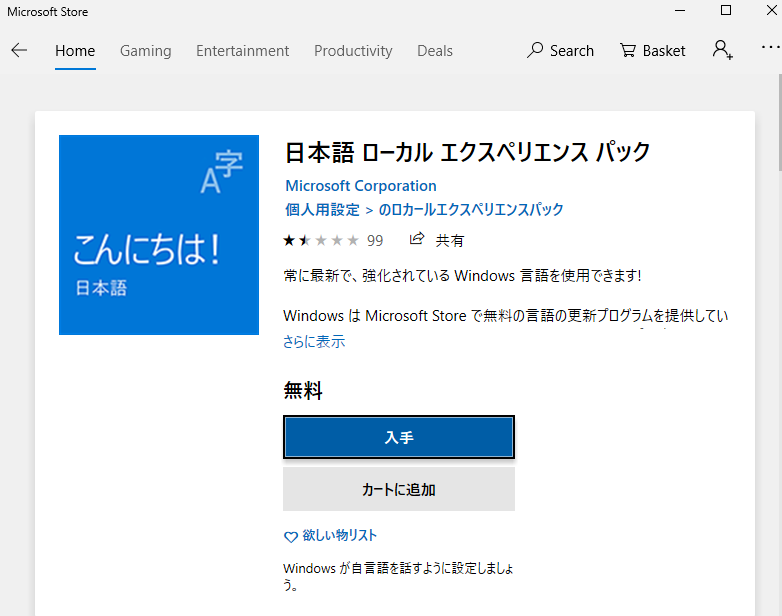Open the Basket cart

652,50
